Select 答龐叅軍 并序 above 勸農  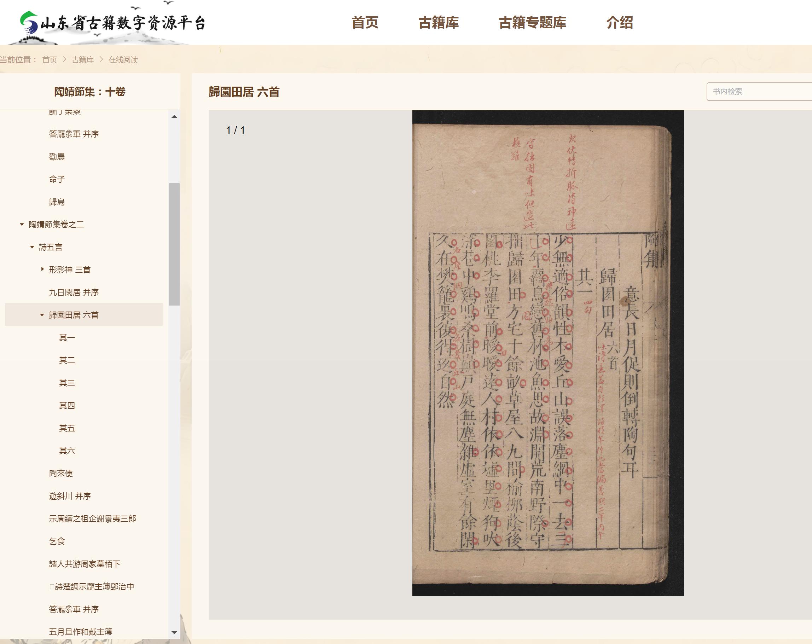click(74, 134)
